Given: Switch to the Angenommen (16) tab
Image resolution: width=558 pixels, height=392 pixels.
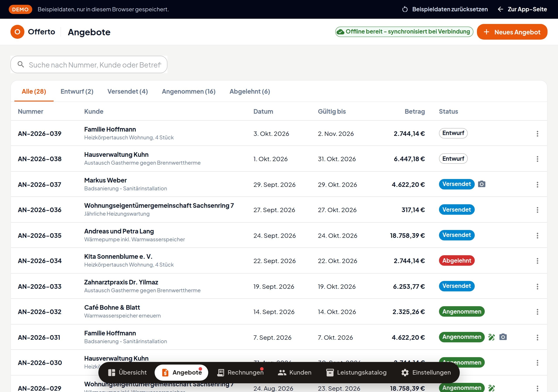Looking at the screenshot, I should (189, 91).
